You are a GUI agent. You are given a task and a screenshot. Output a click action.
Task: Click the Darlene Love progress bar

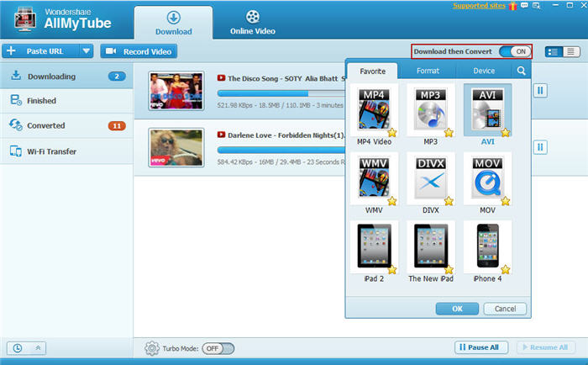(281, 150)
